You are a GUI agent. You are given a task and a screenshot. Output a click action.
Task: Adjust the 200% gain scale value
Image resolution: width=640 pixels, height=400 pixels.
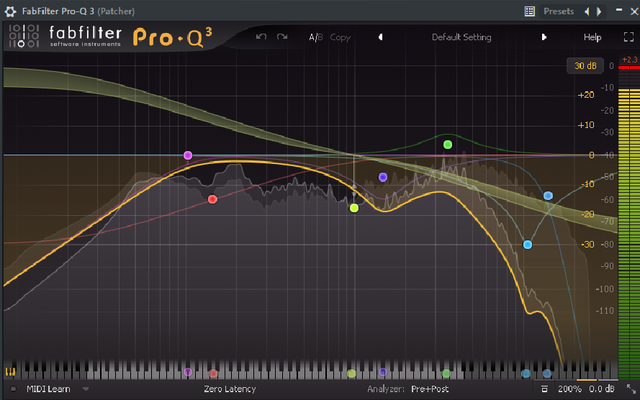pyautogui.click(x=569, y=389)
